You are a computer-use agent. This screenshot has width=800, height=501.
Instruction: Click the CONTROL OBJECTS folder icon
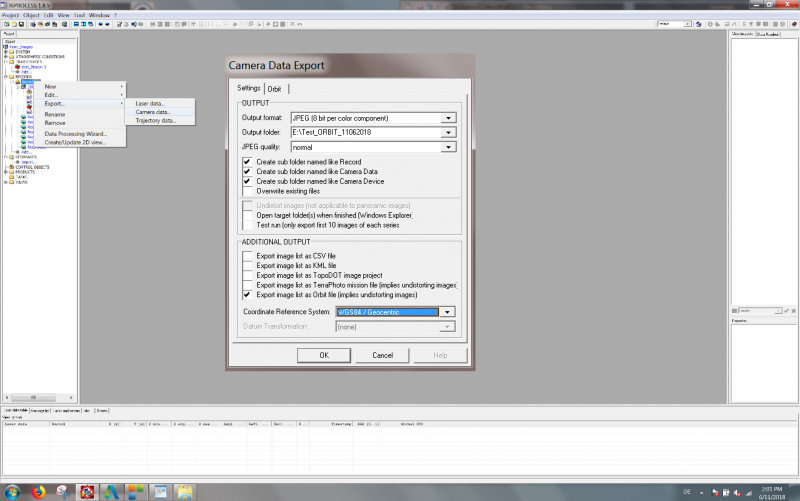point(11,167)
